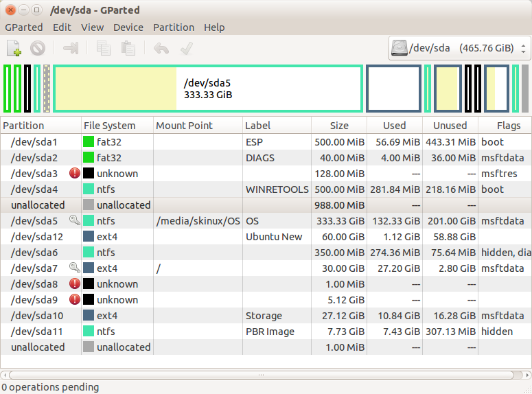Click the warning icon beside /dev/sda3
Screen dimensions: 532x394
(x=75, y=174)
